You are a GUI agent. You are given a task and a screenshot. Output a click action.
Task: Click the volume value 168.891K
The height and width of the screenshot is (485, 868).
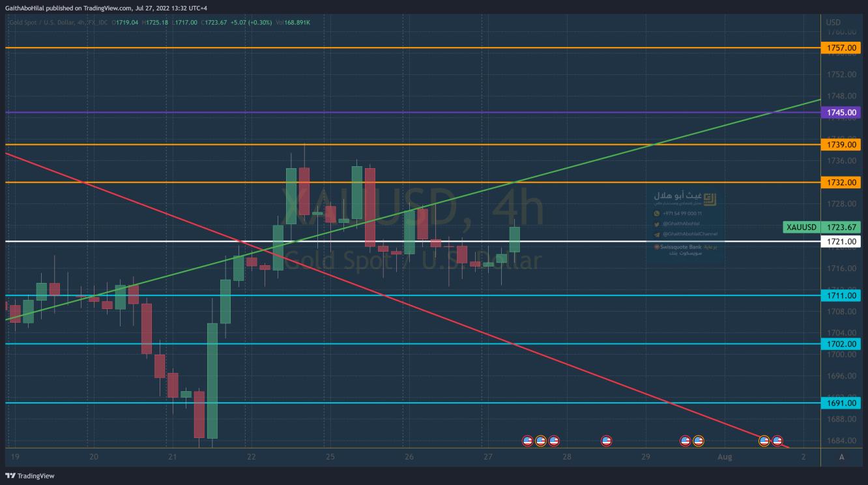(298, 23)
